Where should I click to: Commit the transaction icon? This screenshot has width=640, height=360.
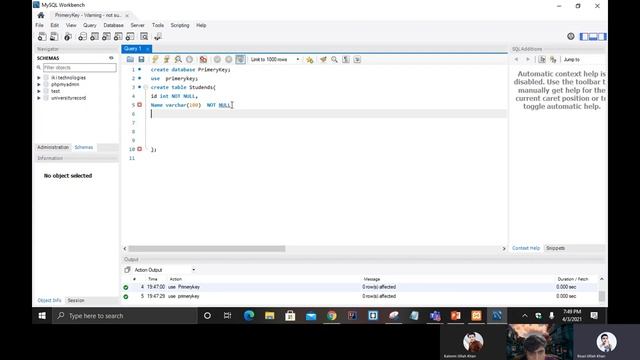pyautogui.click(x=217, y=60)
